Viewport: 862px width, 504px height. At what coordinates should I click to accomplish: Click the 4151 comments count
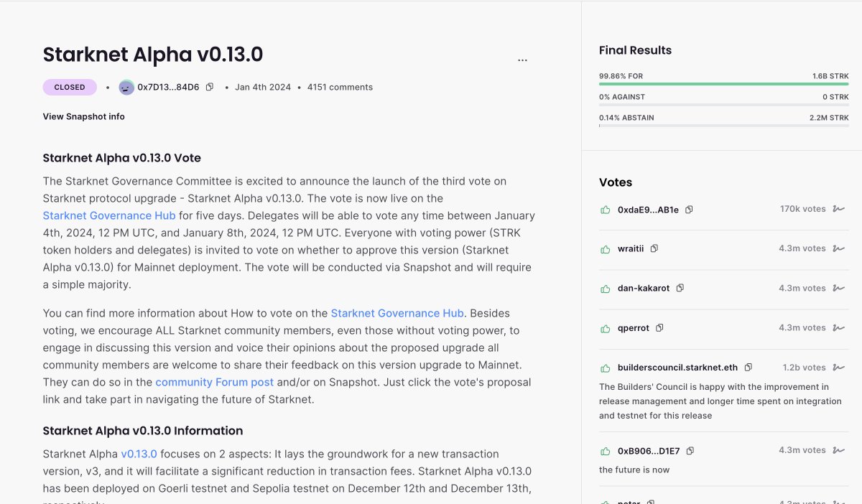340,87
